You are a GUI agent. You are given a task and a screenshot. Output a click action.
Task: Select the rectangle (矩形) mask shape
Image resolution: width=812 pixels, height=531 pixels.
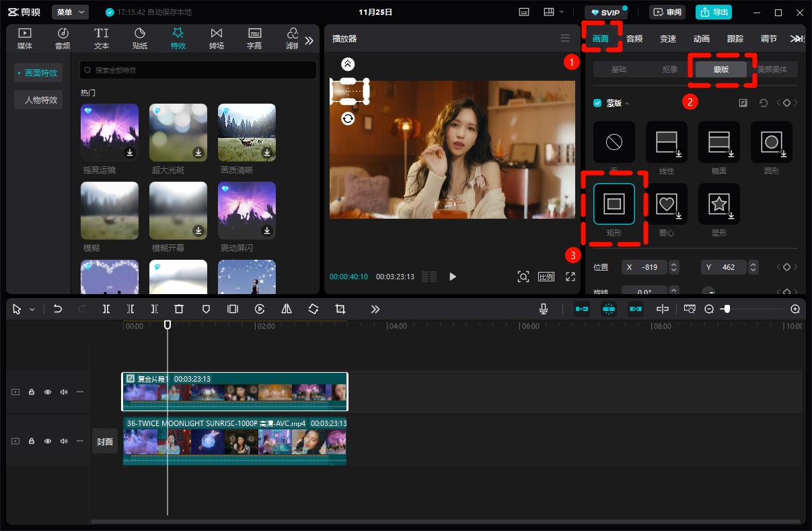coord(614,204)
